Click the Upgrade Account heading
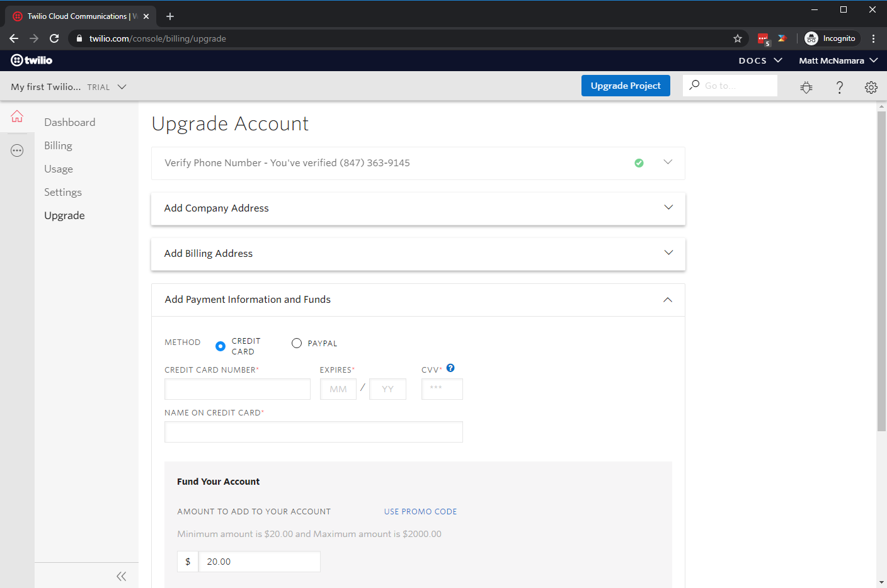Viewport: 887px width, 588px height. click(x=231, y=123)
